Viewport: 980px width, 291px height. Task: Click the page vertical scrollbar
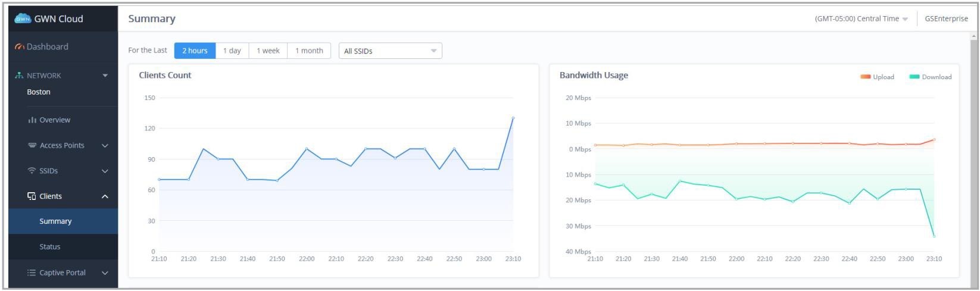coord(973,161)
